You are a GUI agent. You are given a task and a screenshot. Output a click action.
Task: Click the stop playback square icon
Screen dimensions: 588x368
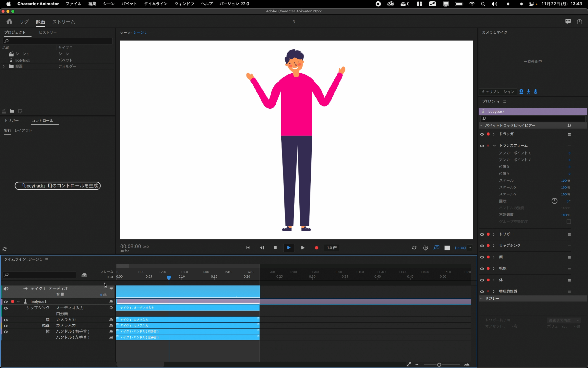coord(275,248)
